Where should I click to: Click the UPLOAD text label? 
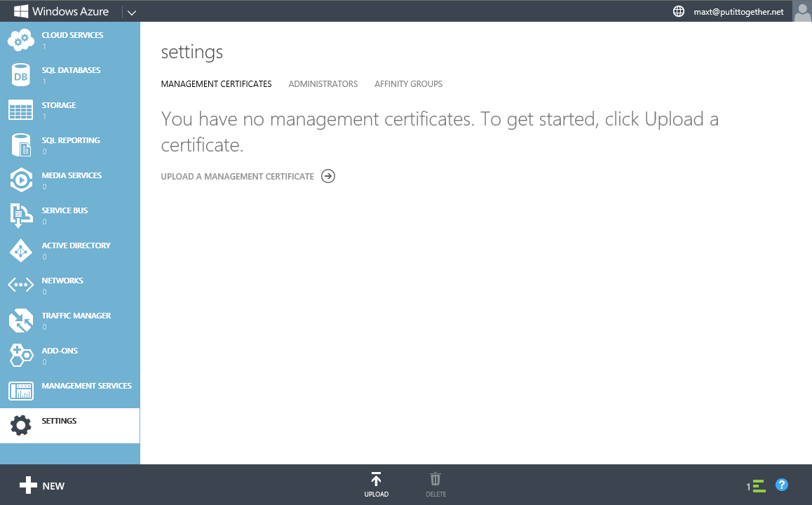377,494
